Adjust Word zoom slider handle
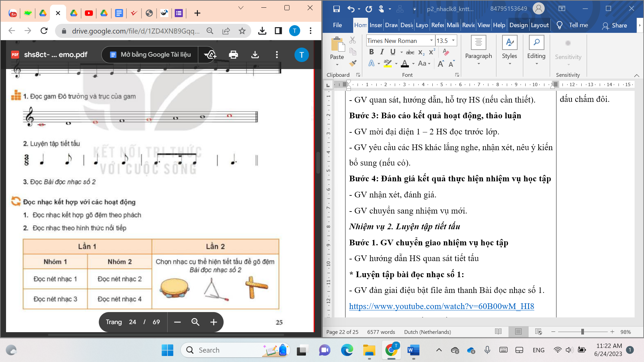 [583, 332]
